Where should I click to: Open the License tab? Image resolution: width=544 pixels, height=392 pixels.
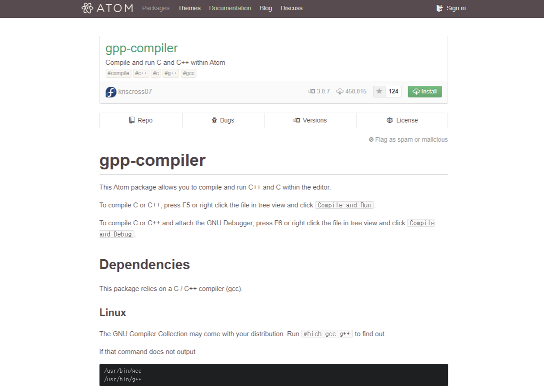pyautogui.click(x=402, y=120)
